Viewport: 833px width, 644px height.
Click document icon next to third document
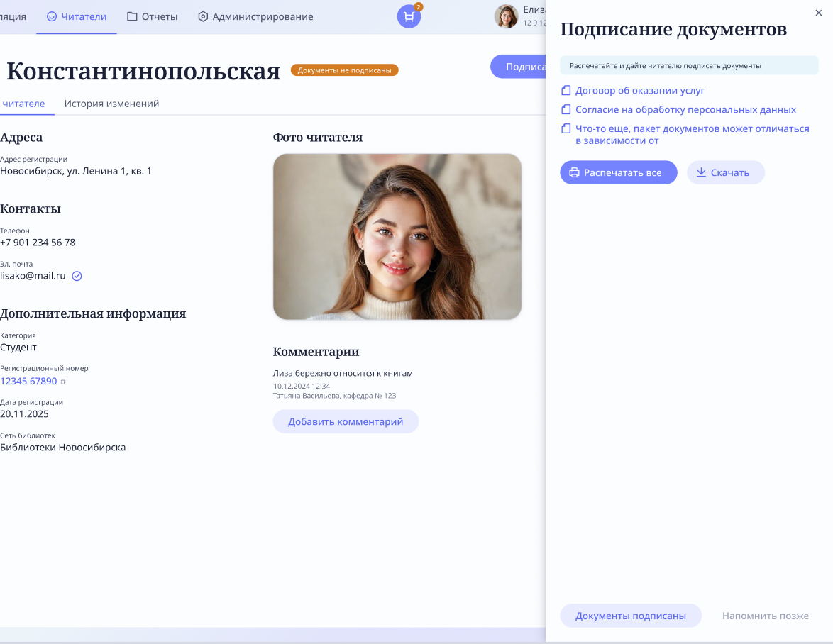point(566,129)
